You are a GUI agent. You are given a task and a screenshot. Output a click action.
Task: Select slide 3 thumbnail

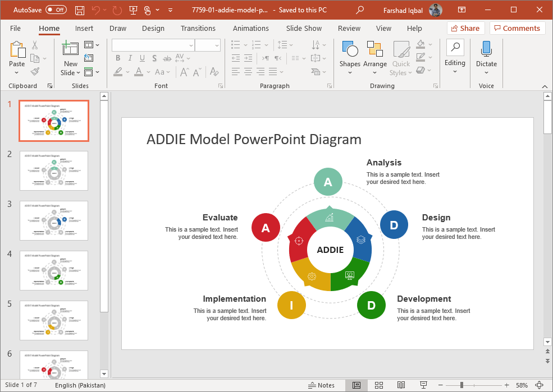coord(54,220)
